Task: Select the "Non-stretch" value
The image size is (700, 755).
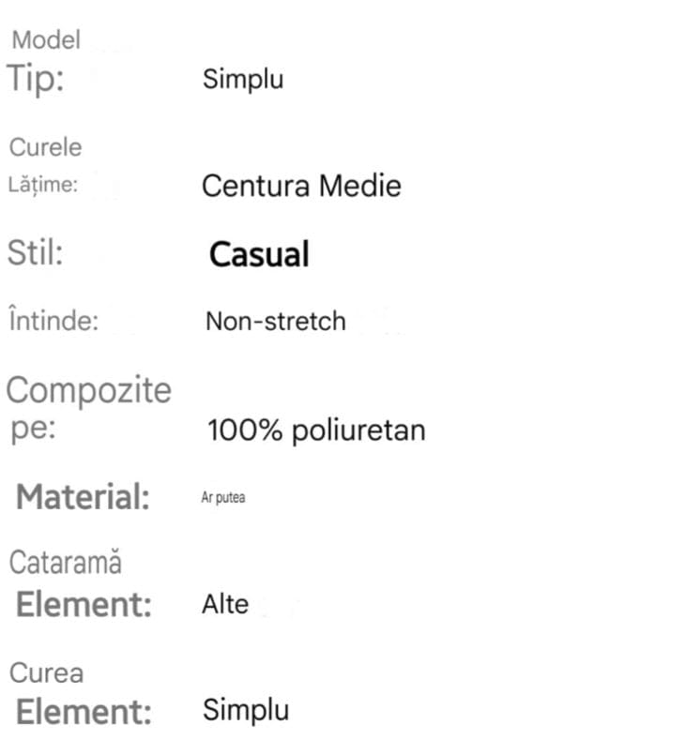Action: (x=275, y=322)
